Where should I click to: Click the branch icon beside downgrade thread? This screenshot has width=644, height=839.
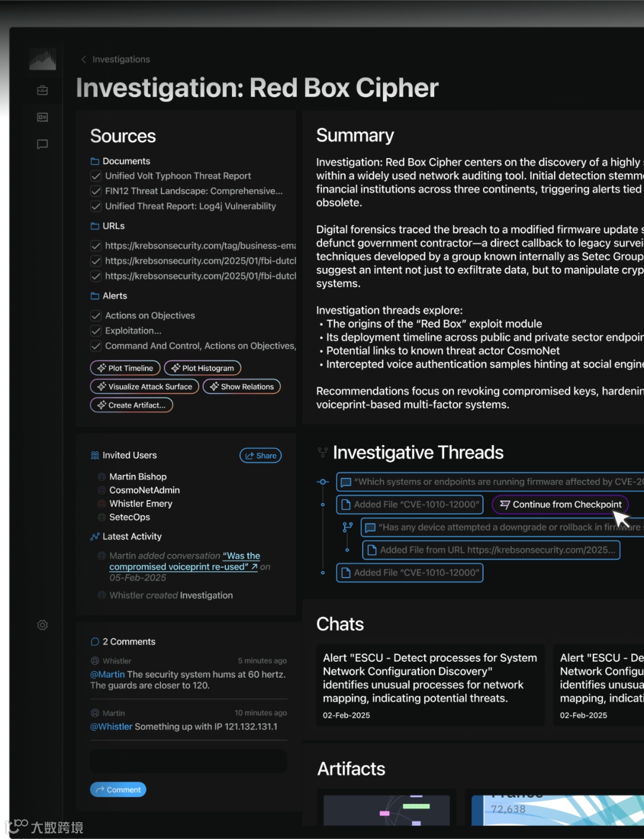(x=348, y=528)
